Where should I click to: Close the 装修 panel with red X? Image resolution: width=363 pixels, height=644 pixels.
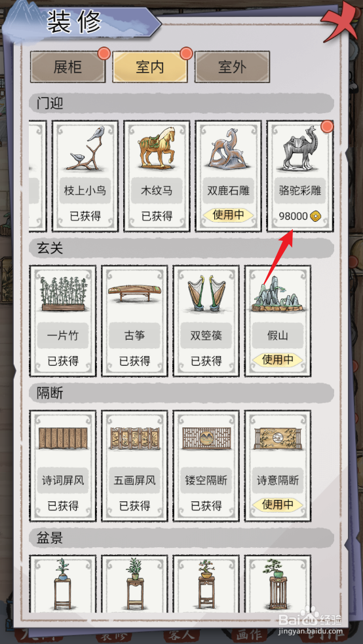pyautogui.click(x=339, y=21)
